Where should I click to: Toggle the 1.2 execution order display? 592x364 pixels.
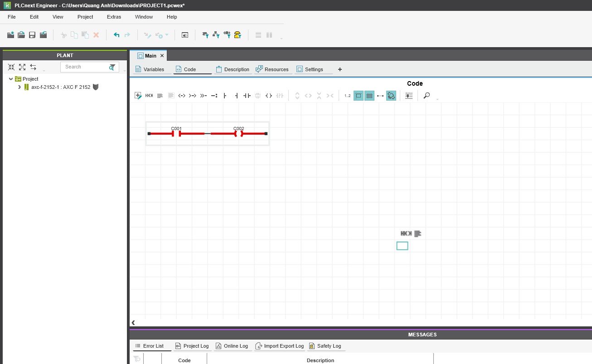(x=347, y=96)
